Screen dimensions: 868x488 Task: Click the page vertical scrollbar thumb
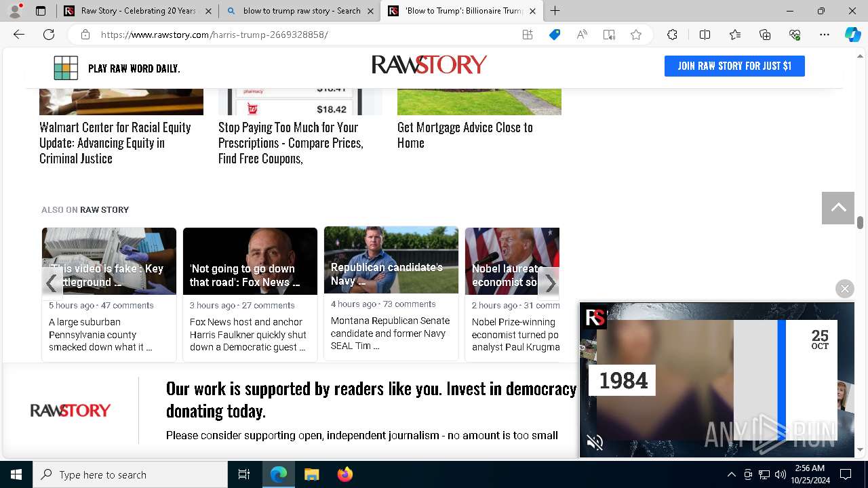(860, 222)
